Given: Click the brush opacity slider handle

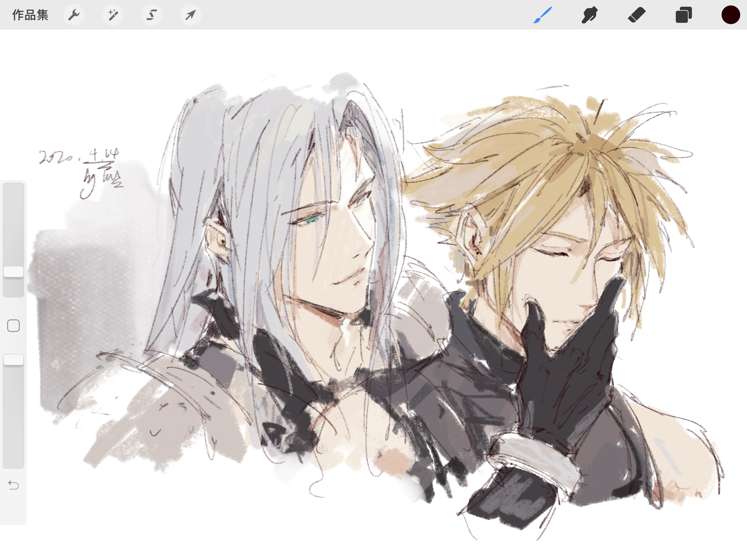Looking at the screenshot, I should [x=13, y=360].
